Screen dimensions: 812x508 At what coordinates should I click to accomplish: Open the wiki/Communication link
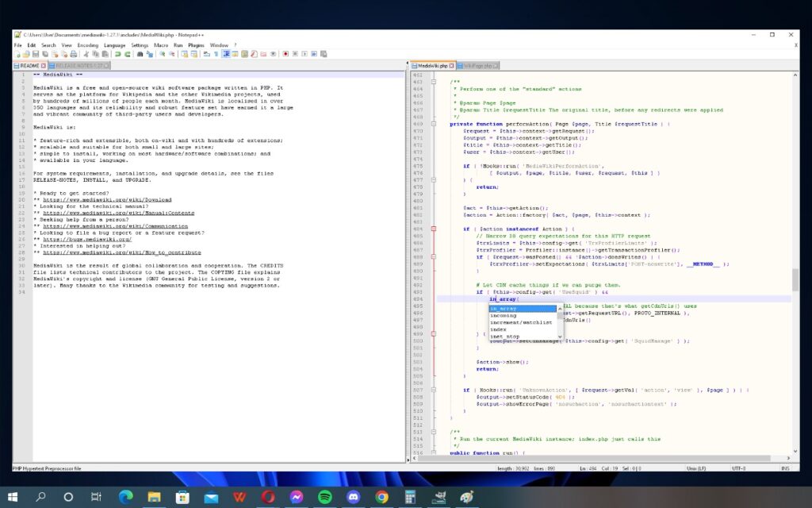tap(116, 226)
